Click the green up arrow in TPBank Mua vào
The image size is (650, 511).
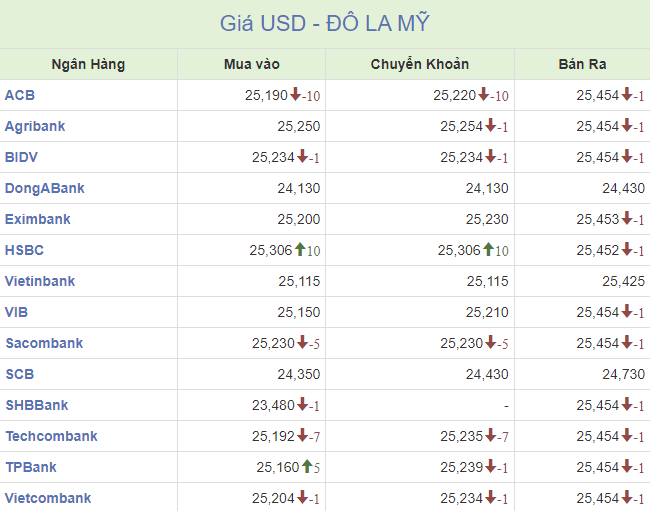click(x=307, y=466)
